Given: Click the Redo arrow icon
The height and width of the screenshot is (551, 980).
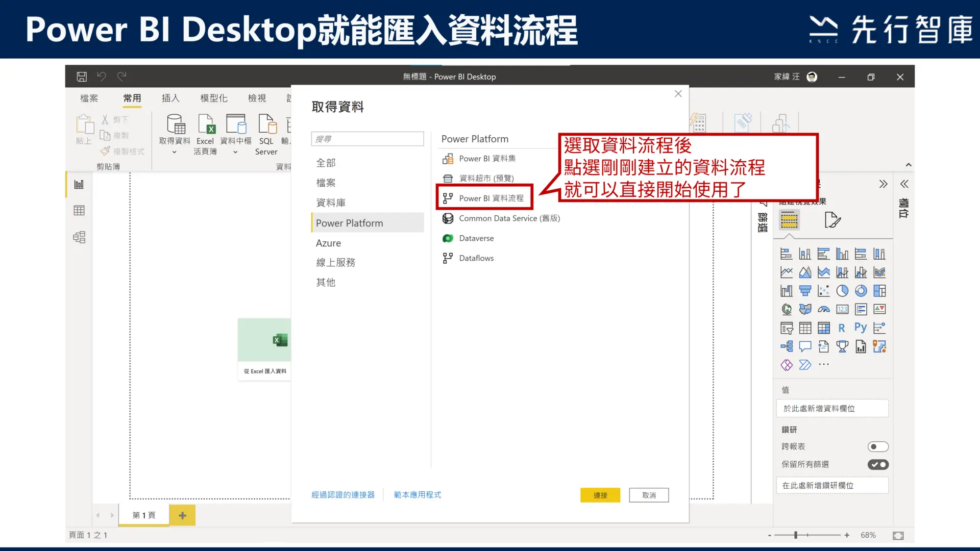Looking at the screenshot, I should tap(121, 77).
